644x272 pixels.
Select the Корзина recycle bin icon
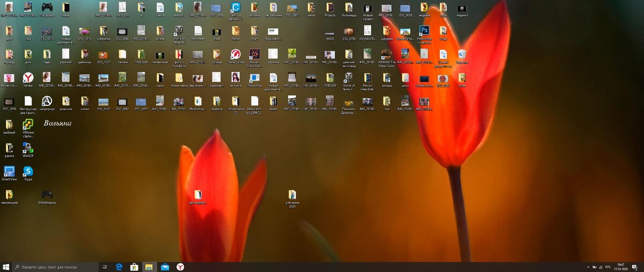[x=462, y=55]
